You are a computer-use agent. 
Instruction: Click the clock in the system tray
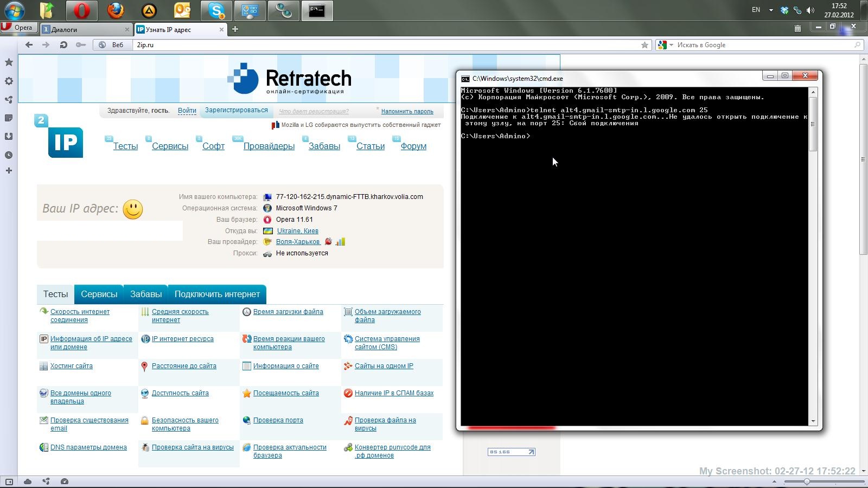click(839, 10)
